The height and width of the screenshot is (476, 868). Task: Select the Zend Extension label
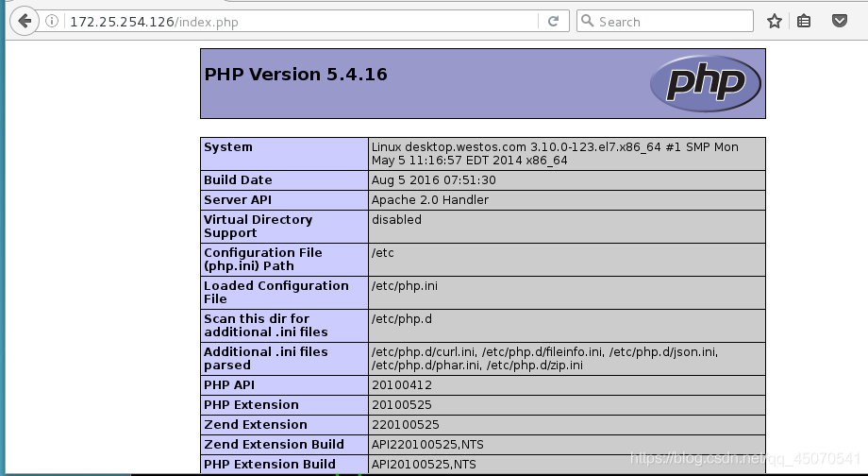pyautogui.click(x=255, y=424)
